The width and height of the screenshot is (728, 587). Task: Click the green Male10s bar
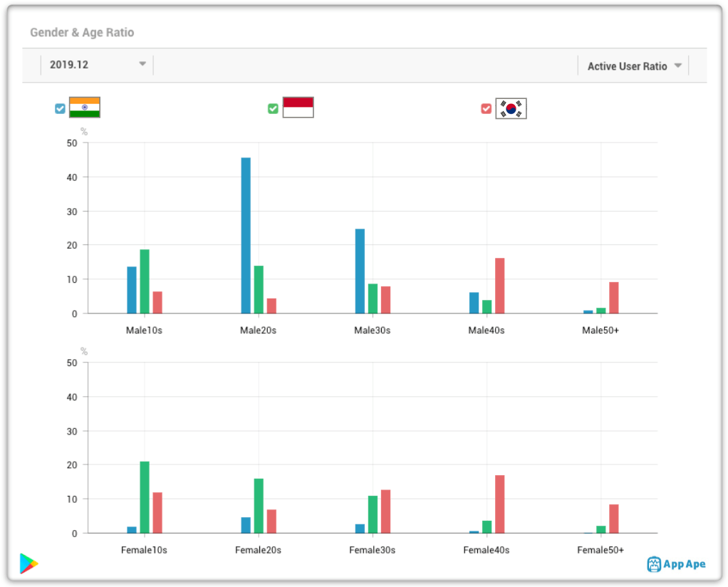[x=145, y=281]
